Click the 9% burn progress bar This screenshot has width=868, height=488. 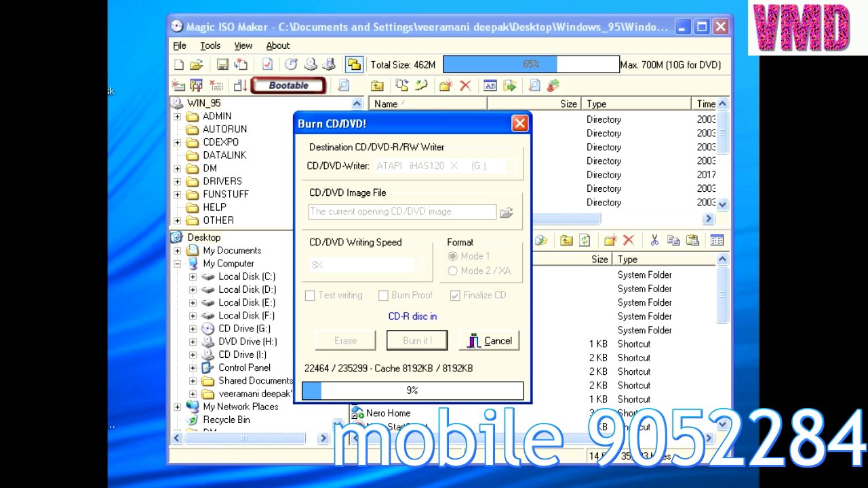412,390
